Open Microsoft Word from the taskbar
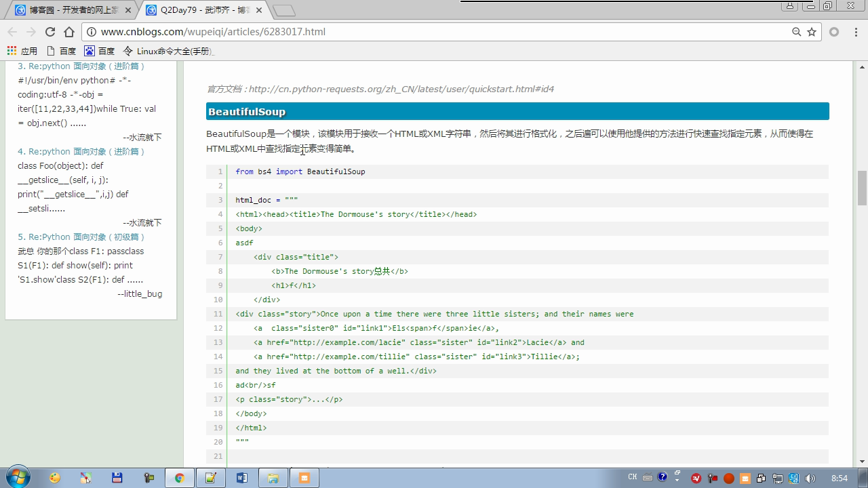The height and width of the screenshot is (488, 868). click(x=241, y=478)
